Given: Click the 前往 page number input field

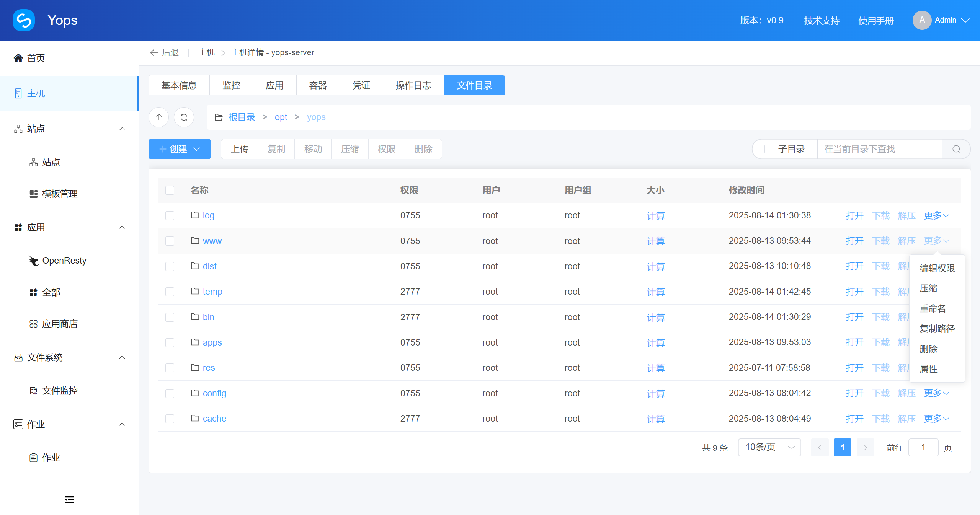Looking at the screenshot, I should (923, 447).
